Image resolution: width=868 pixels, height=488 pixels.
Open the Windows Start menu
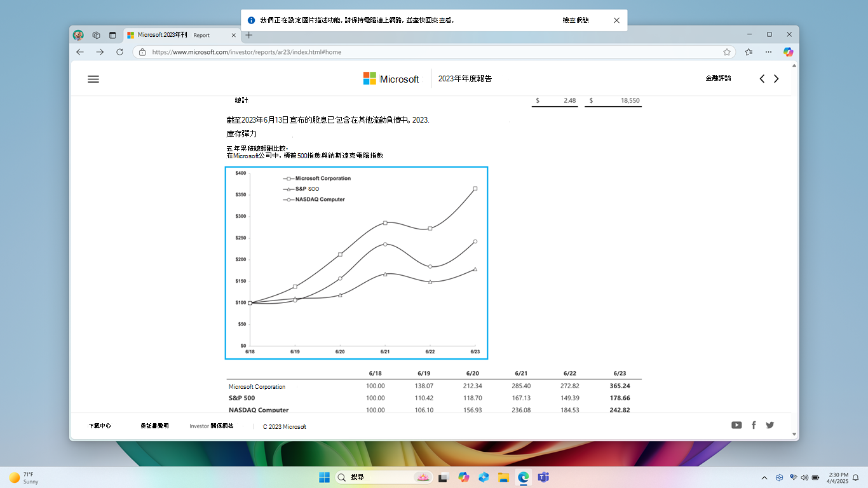324,477
